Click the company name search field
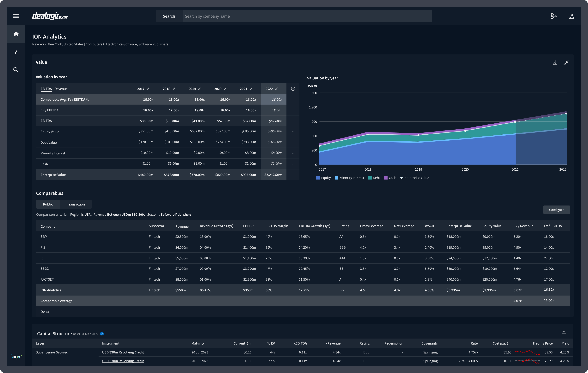The height and width of the screenshot is (373, 588). coord(307,16)
